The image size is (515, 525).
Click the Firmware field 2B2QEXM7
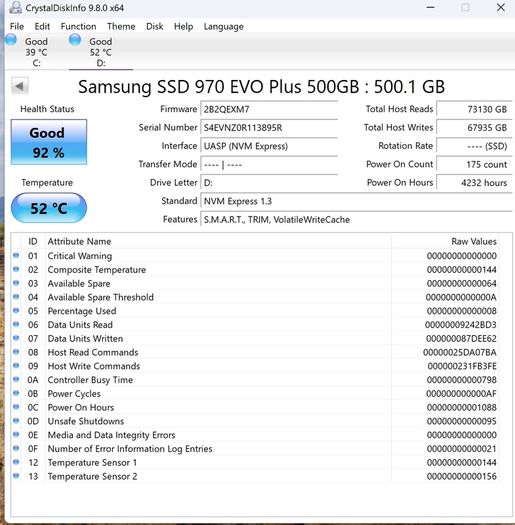click(269, 109)
